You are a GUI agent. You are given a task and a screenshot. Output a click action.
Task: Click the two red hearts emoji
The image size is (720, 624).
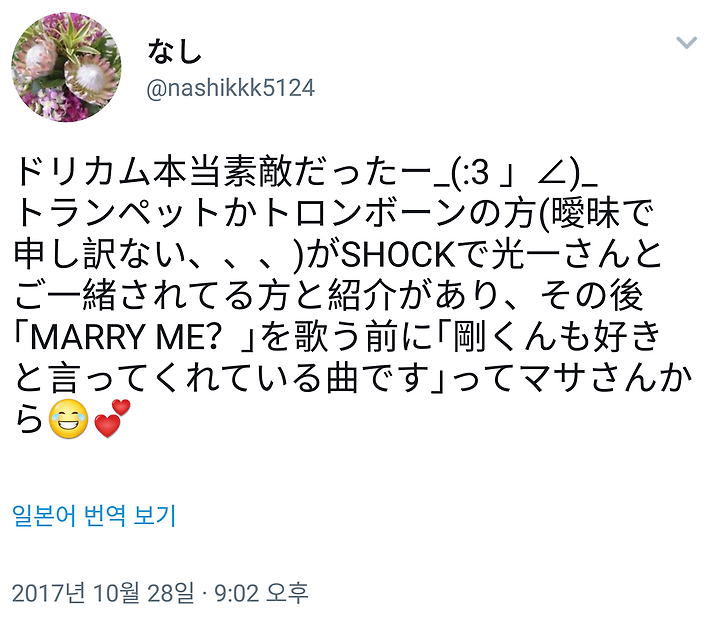(112, 418)
